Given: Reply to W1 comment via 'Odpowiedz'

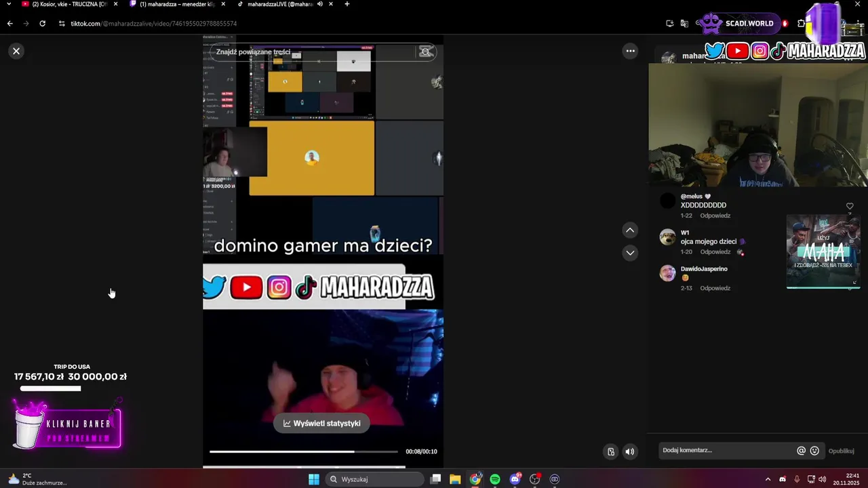Looking at the screenshot, I should pos(715,251).
